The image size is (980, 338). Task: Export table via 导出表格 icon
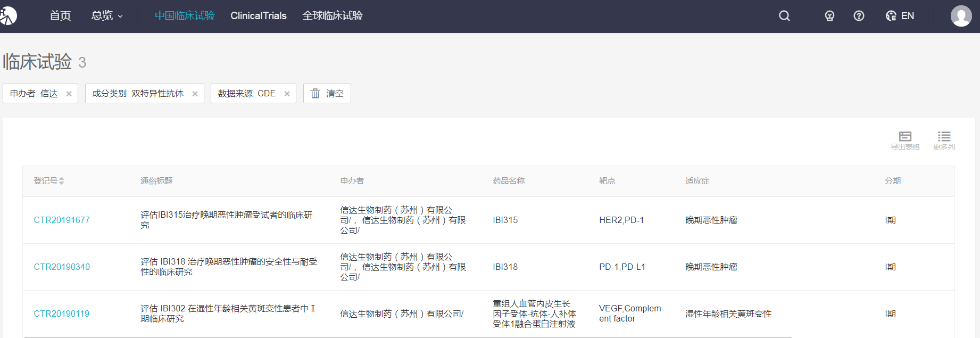point(905,141)
